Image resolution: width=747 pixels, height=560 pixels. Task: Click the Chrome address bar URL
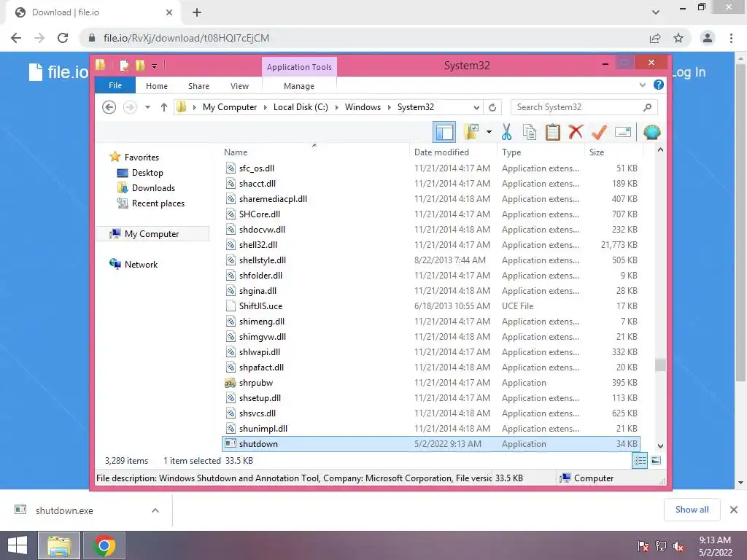pyautogui.click(x=186, y=38)
